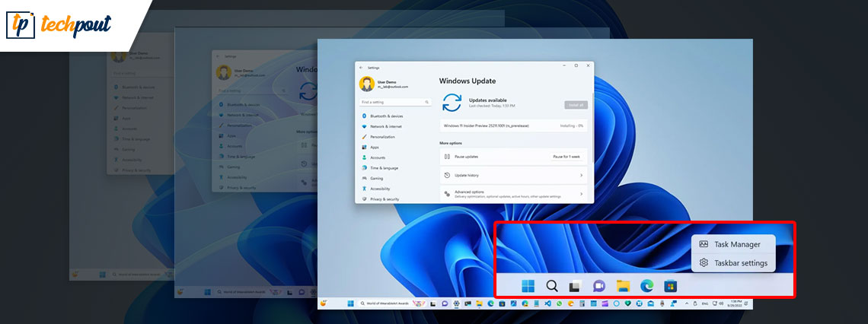
Task: Expand Advanced options with its chevron
Action: 581,194
